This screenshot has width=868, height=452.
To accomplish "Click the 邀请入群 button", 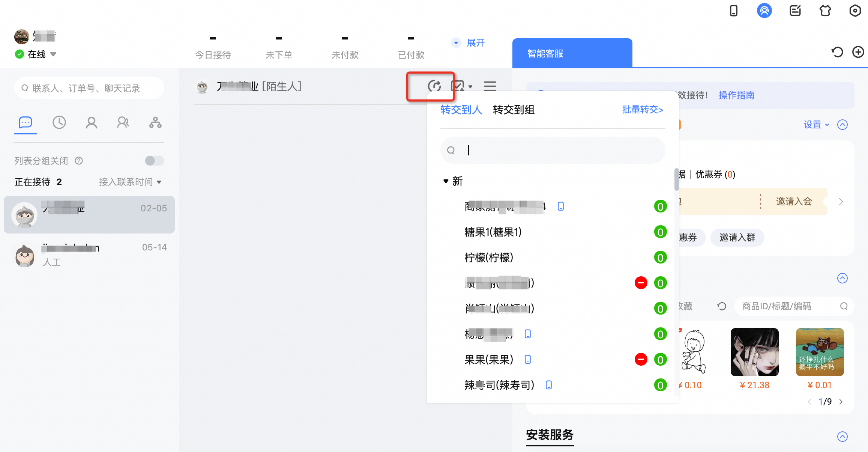I will click(x=737, y=238).
